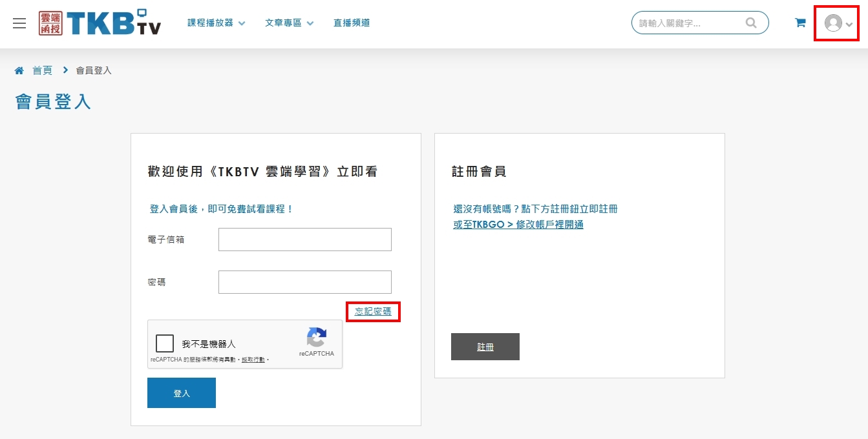Click the blue 登入 button
Image resolution: width=868 pixels, height=439 pixels.
(x=182, y=393)
